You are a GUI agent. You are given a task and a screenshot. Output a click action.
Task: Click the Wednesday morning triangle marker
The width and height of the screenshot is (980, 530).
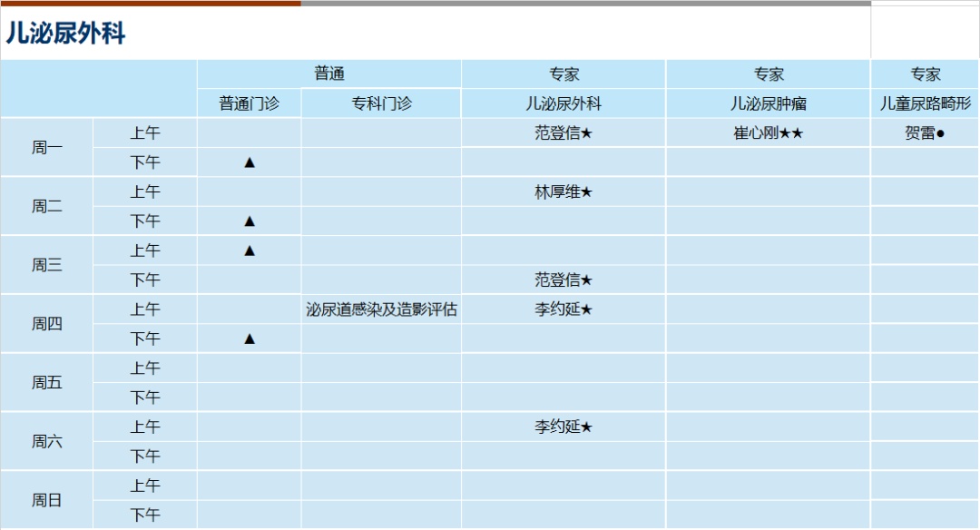click(x=250, y=250)
